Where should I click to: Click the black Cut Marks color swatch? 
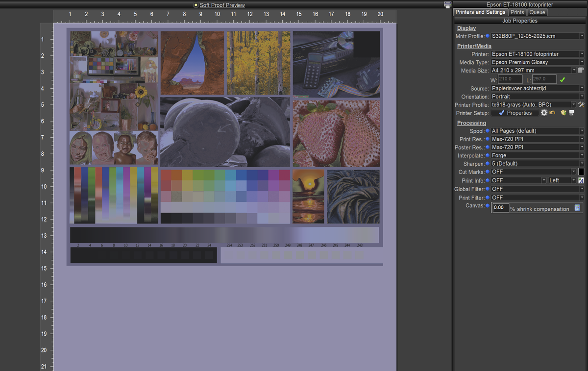pos(581,172)
